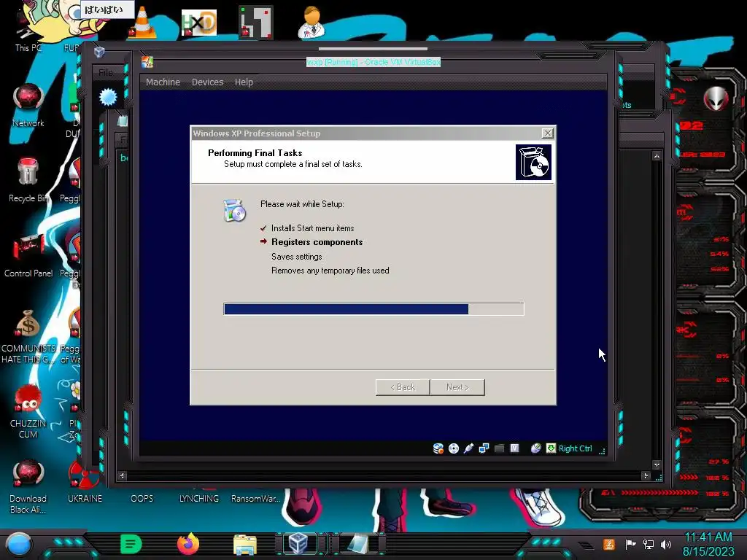The height and width of the screenshot is (560, 747).
Task: Select the Recycle Bin desktop icon
Action: coord(28,180)
